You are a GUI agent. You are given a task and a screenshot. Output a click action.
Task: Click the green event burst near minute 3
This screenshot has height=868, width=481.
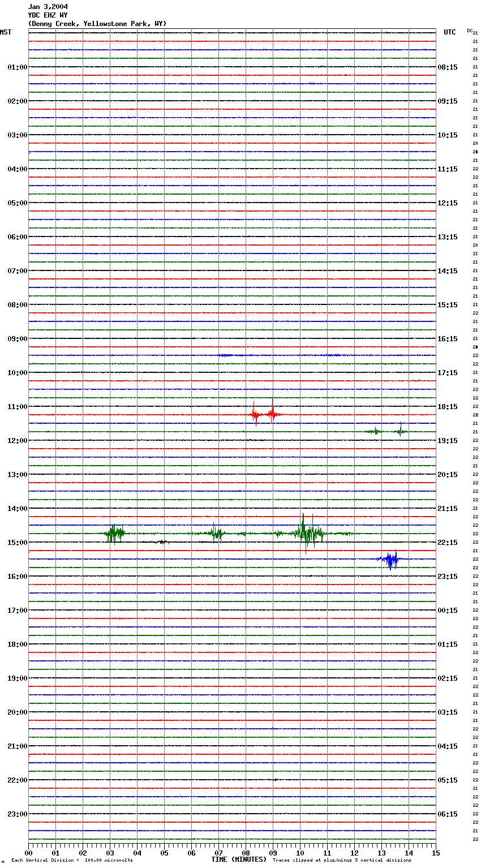[115, 534]
